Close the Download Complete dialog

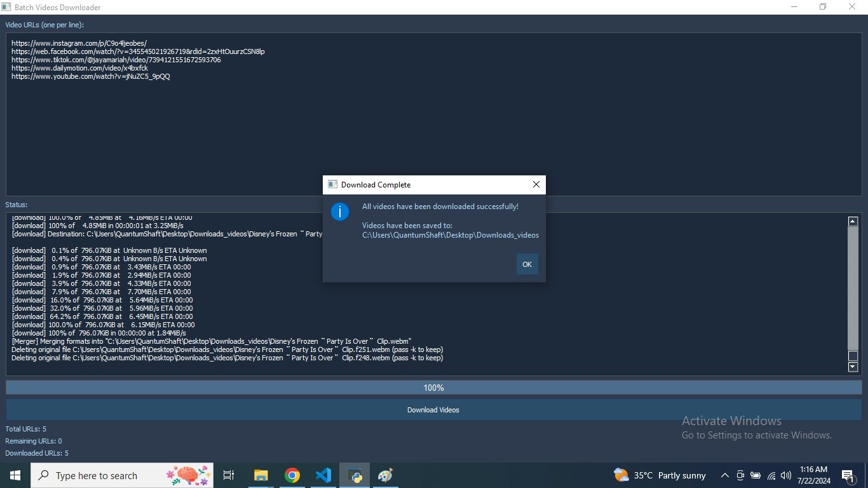(x=536, y=185)
